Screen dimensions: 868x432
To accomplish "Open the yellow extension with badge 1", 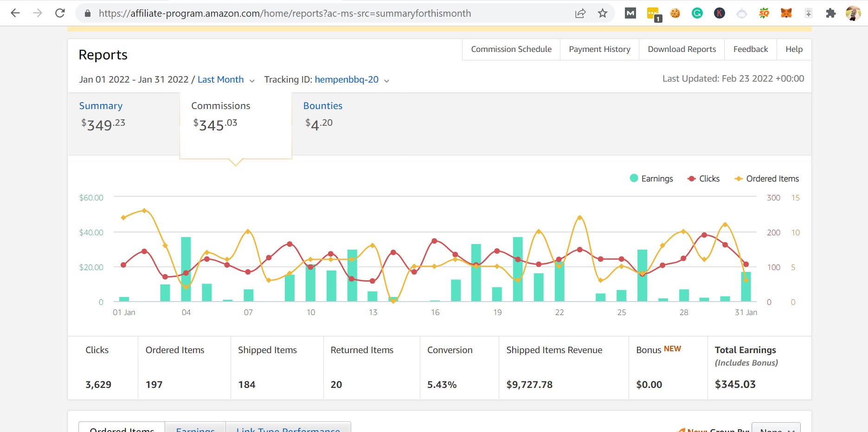I will (653, 14).
